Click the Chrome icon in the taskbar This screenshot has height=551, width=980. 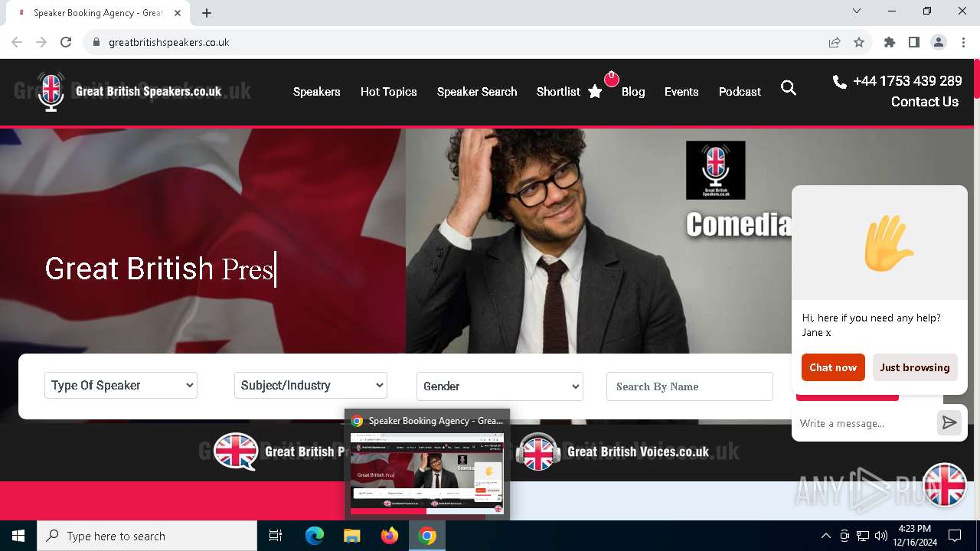pos(427,536)
